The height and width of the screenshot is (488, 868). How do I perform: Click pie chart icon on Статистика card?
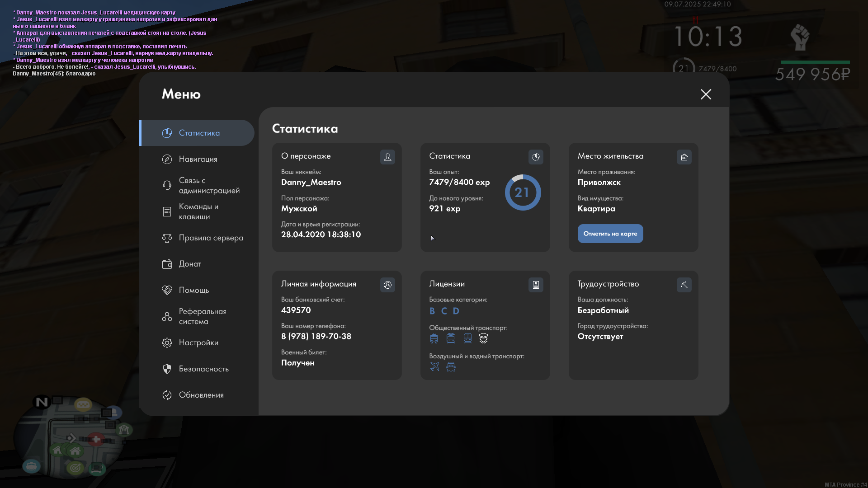tap(536, 157)
